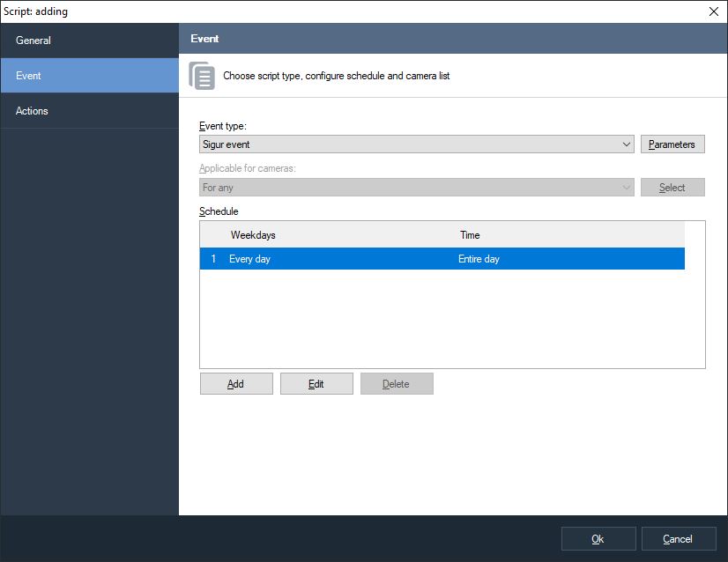Open Parameters for the event type
Image resolution: width=728 pixels, height=562 pixels.
[x=672, y=144]
